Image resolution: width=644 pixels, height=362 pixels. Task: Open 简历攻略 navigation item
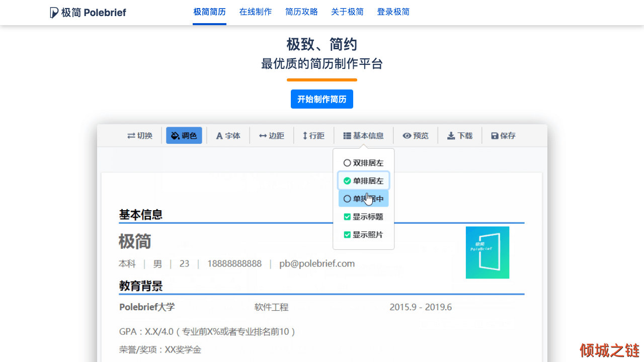pyautogui.click(x=301, y=12)
